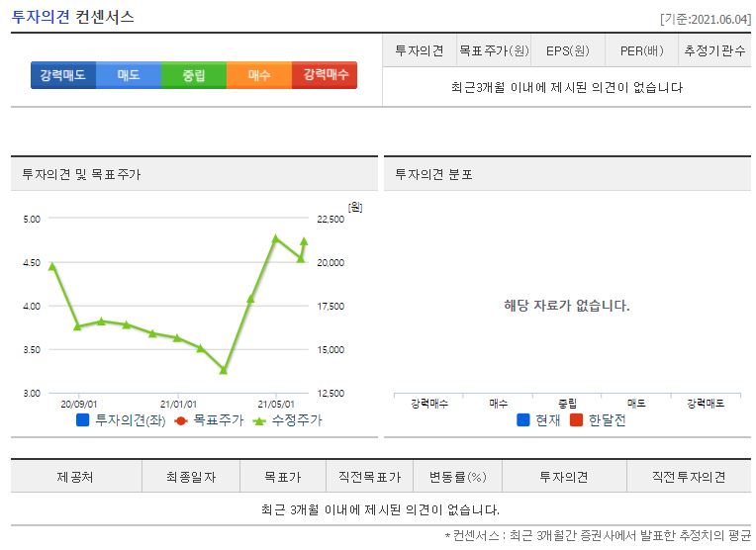The width and height of the screenshot is (756, 550).
Task: Toggle the 투자의견(좌) legend blue square
Action: [83, 420]
